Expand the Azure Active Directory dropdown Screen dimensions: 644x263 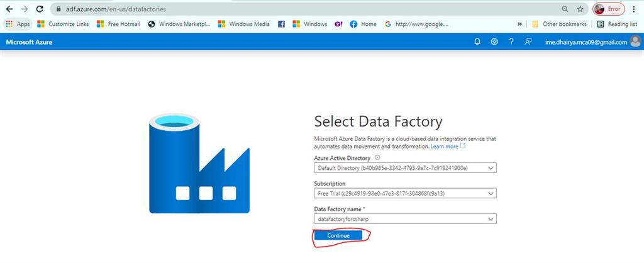(x=405, y=168)
